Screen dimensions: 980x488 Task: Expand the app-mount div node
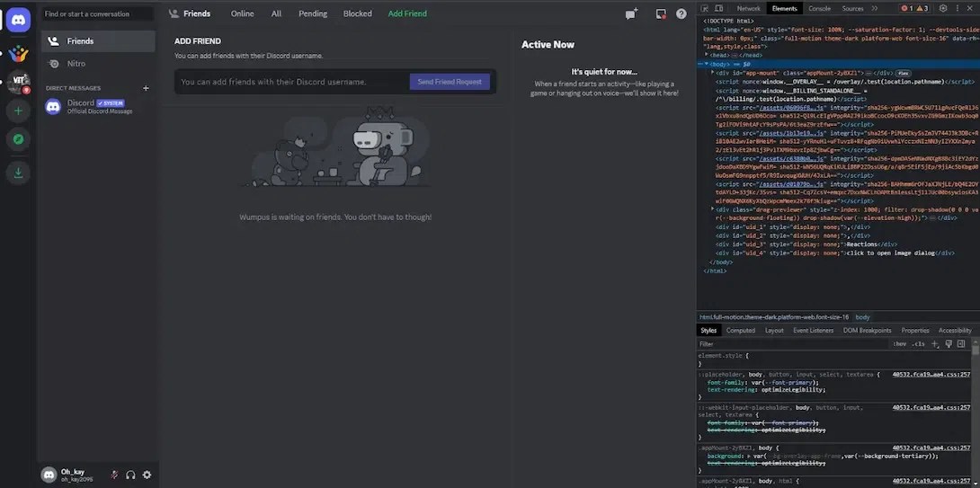(712, 73)
